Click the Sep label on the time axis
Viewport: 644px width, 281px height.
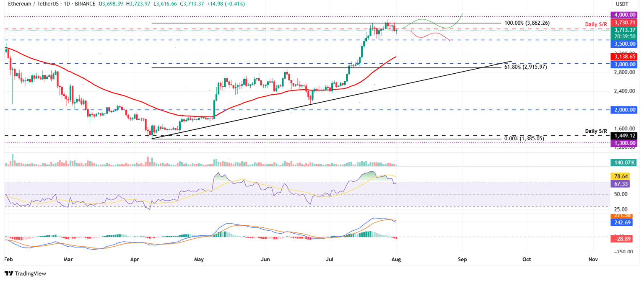coord(462,259)
